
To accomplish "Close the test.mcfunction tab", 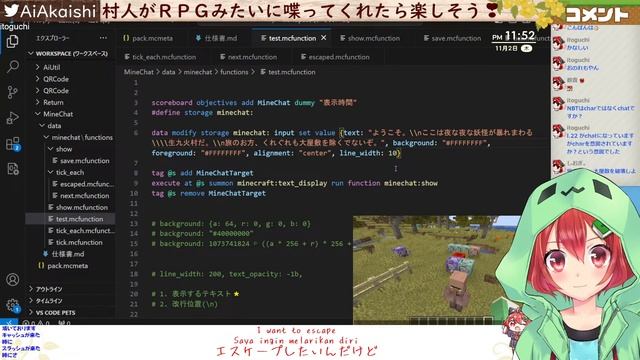I will [323, 38].
